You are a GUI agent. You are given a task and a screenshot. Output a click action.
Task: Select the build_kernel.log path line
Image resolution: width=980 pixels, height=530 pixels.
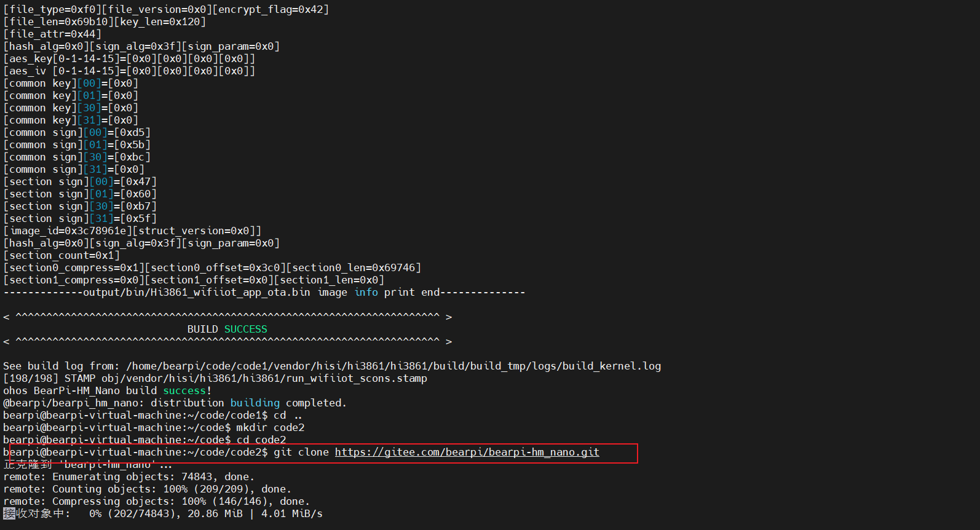click(x=332, y=366)
